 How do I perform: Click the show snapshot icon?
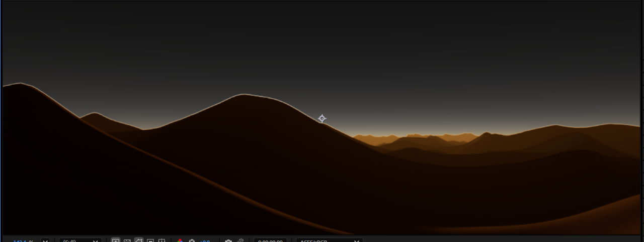tap(240, 240)
